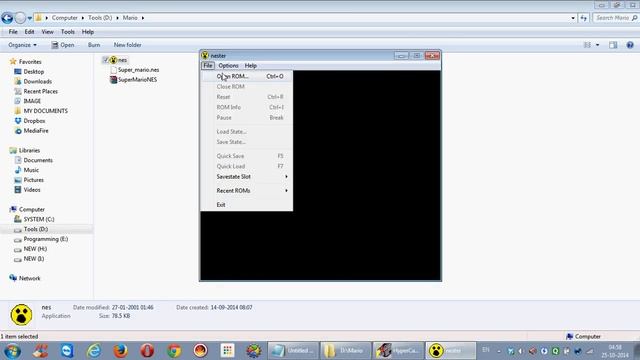640x360 pixels.
Task: Click the Burn toolbar button
Action: pos(94,45)
